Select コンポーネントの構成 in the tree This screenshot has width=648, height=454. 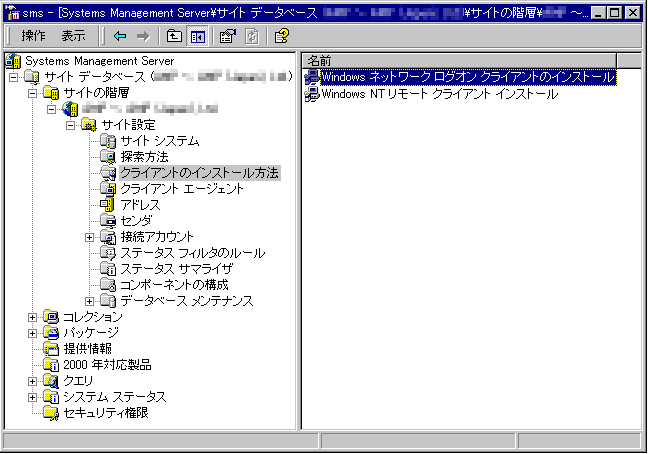(x=174, y=285)
